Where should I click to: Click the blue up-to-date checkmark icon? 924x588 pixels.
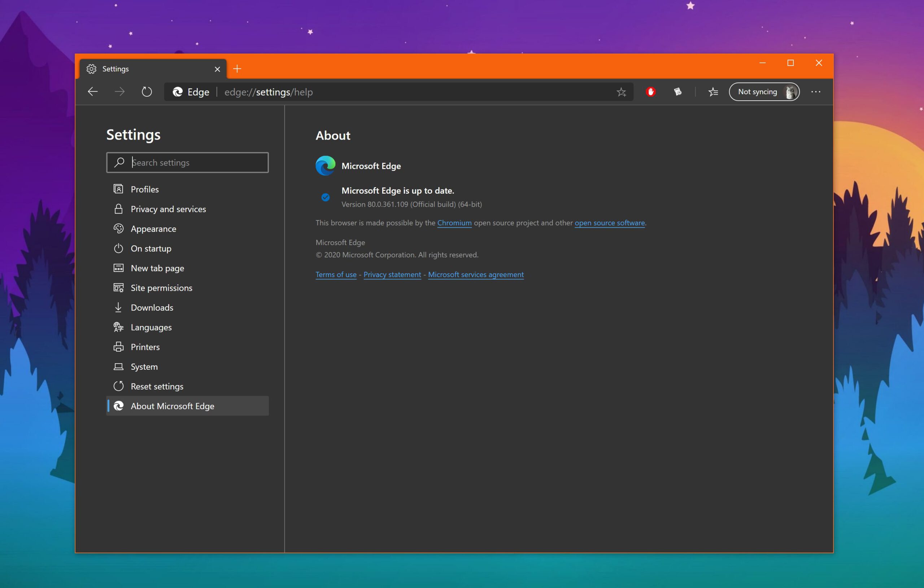tap(326, 197)
